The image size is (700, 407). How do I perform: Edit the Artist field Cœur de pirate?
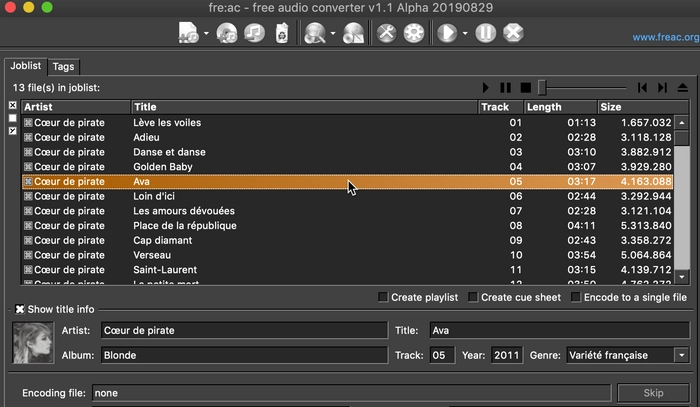[x=244, y=330]
